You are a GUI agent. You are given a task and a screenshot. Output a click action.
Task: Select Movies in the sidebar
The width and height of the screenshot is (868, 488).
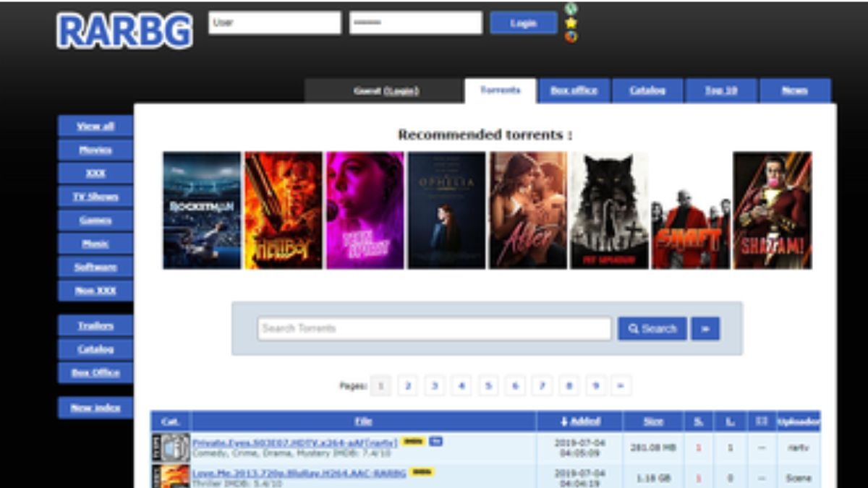tap(95, 150)
